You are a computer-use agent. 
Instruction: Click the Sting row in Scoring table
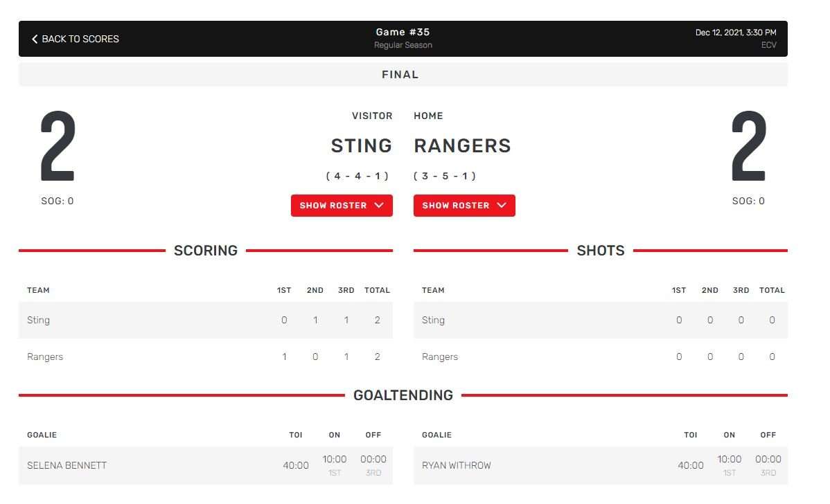tap(205, 320)
